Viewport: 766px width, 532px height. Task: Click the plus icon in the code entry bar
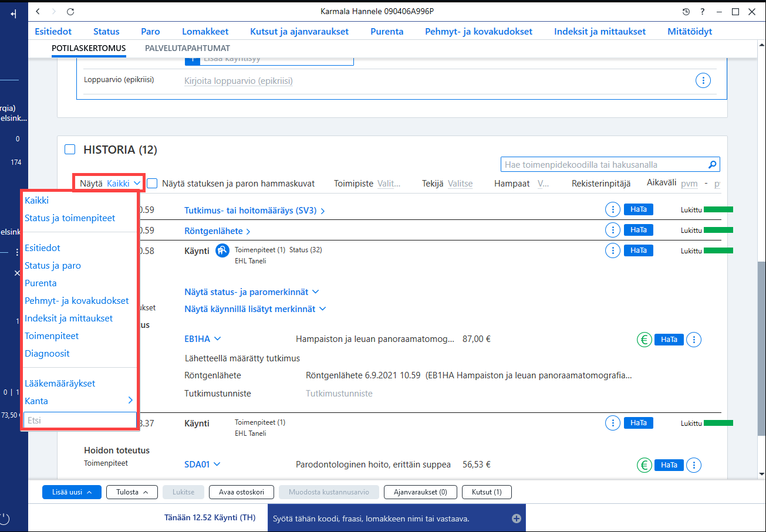[517, 518]
